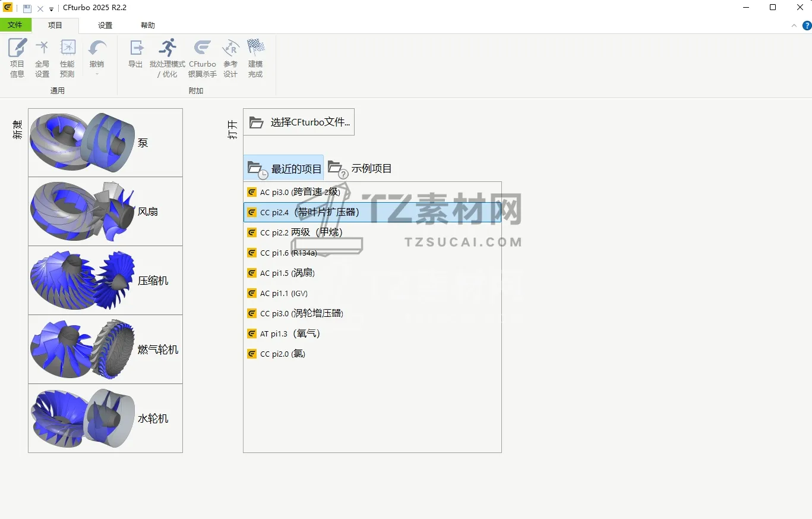Open the 项目信息 project information tool

(17, 58)
